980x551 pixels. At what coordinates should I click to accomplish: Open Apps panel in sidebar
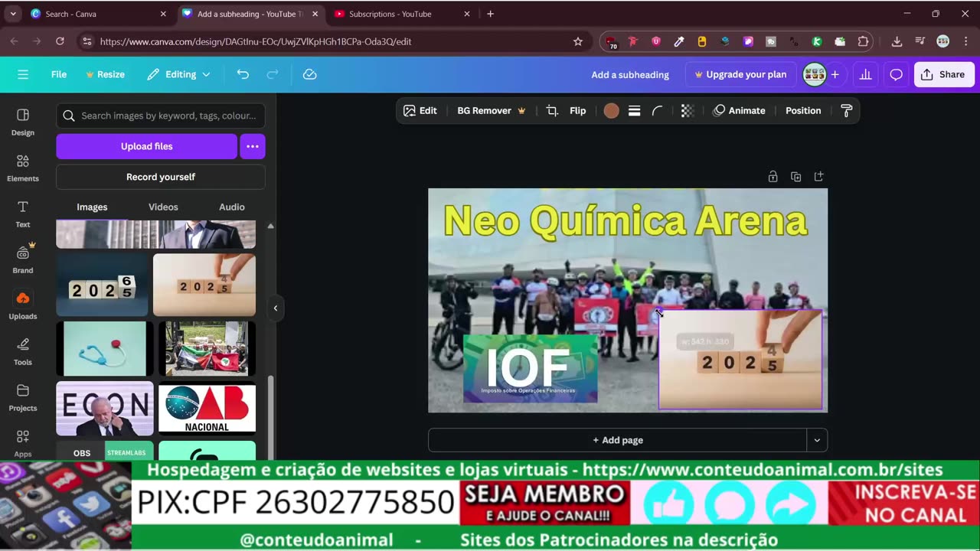coord(23,442)
